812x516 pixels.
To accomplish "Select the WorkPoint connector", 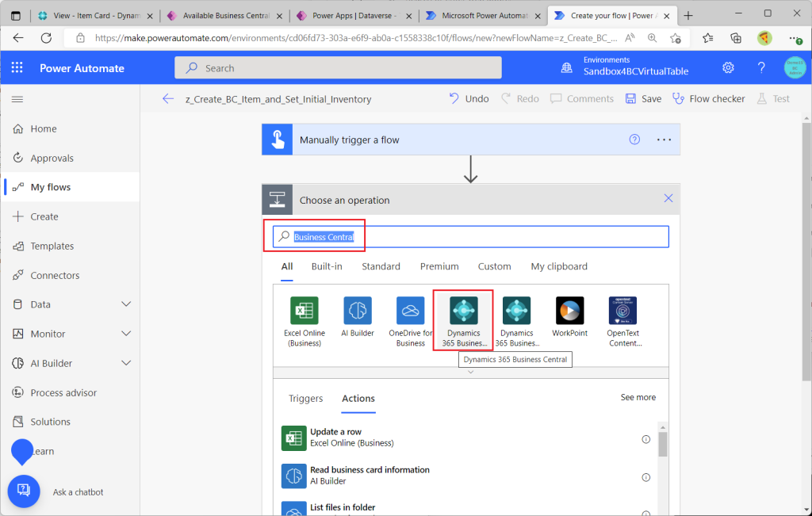I will click(569, 317).
